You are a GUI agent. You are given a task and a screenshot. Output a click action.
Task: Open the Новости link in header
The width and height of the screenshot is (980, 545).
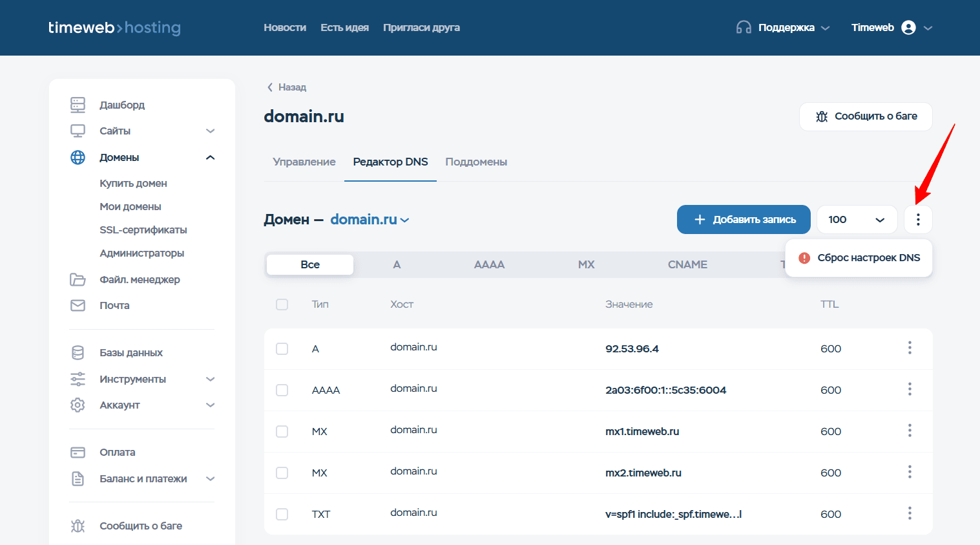(x=285, y=27)
